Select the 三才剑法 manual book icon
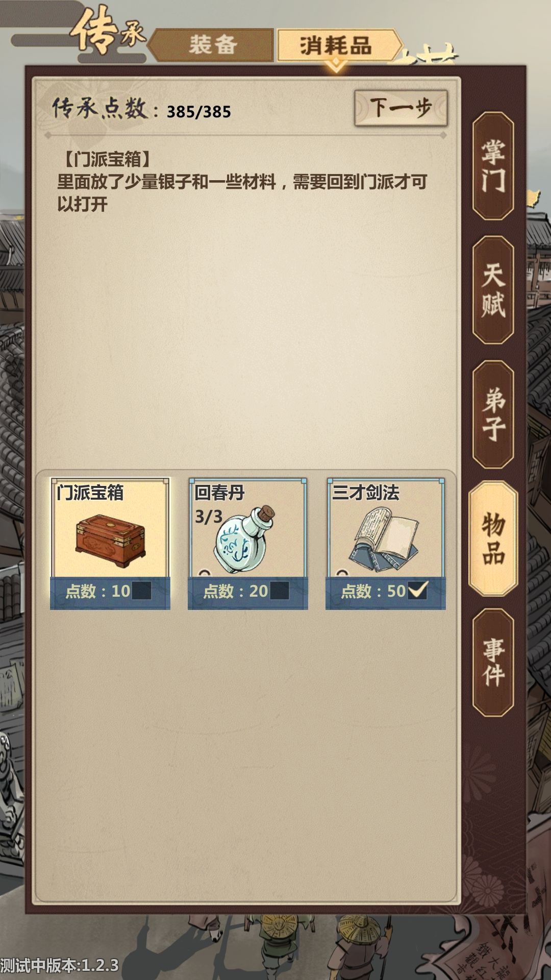Viewport: 551px width, 980px height. pos(384,540)
